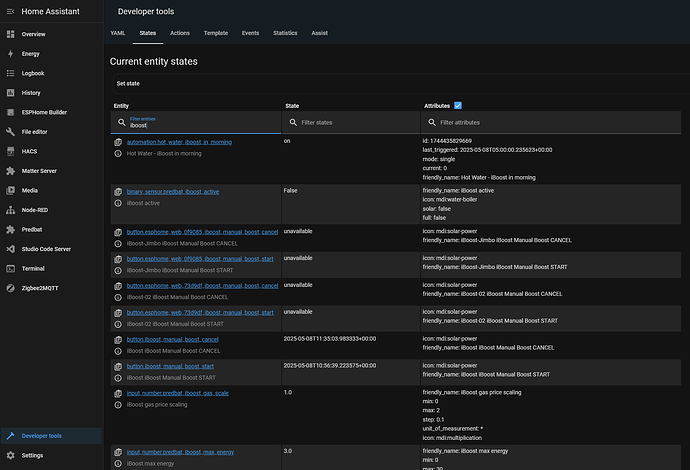Open the History chart icon
Image resolution: width=690 pixels, height=470 pixels.
pyautogui.click(x=11, y=93)
